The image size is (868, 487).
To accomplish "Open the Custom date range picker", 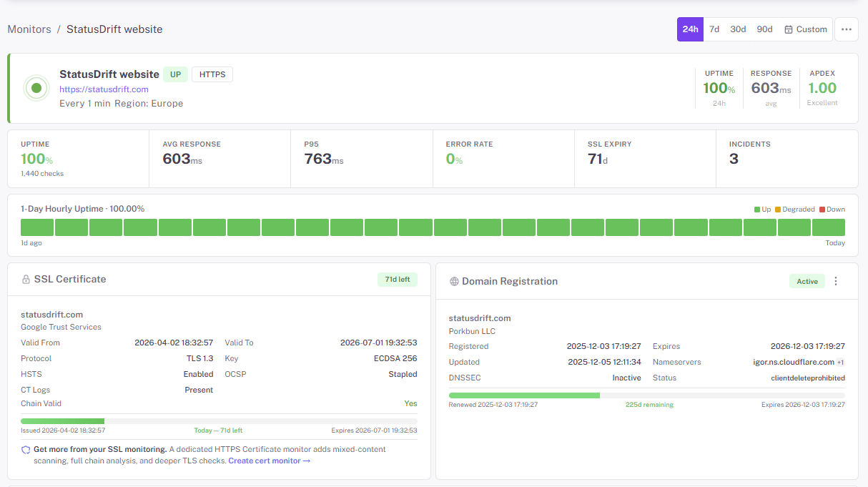I will click(x=806, y=29).
